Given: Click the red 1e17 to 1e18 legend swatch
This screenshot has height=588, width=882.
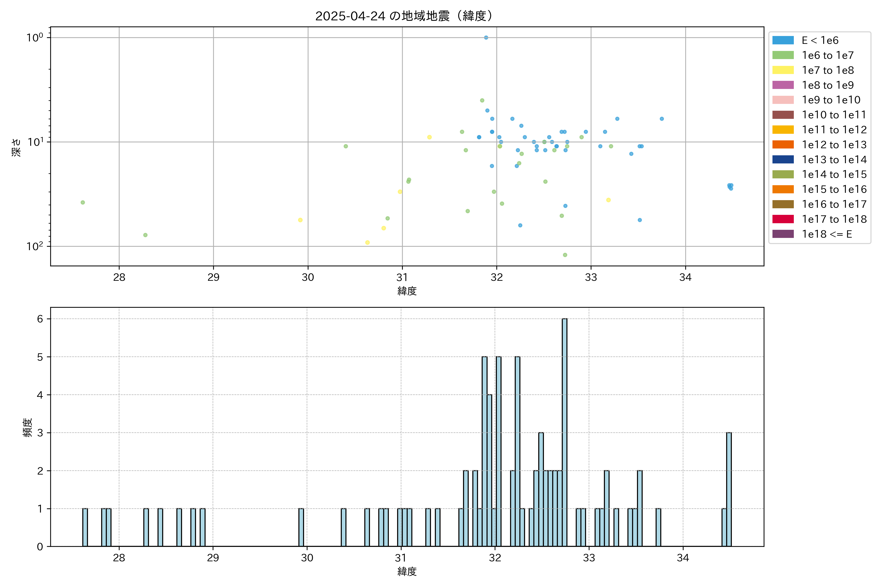Looking at the screenshot, I should (x=783, y=219).
